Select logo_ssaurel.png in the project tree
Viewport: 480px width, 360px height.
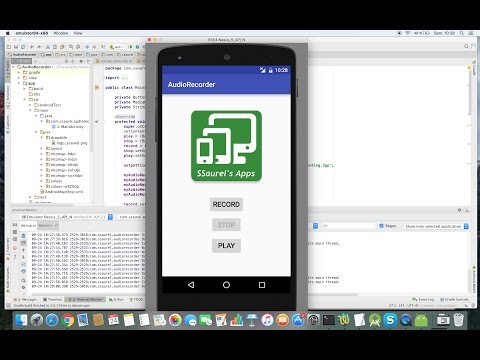point(69,143)
